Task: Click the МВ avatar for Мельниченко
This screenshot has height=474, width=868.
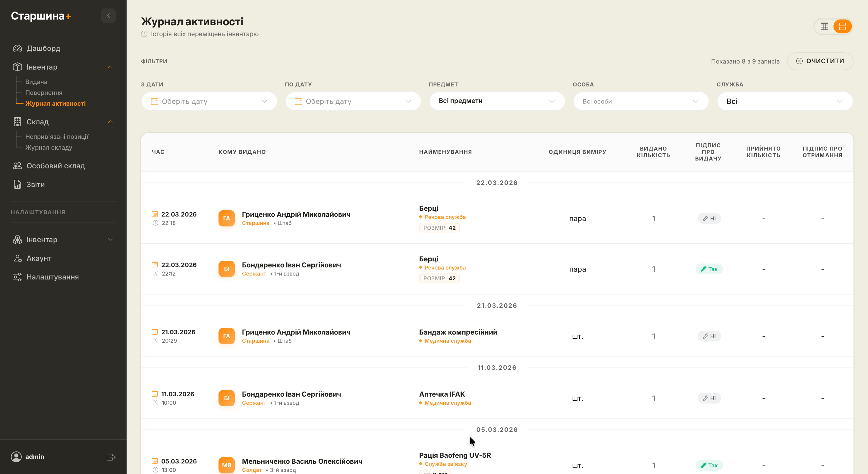Action: pos(226,465)
